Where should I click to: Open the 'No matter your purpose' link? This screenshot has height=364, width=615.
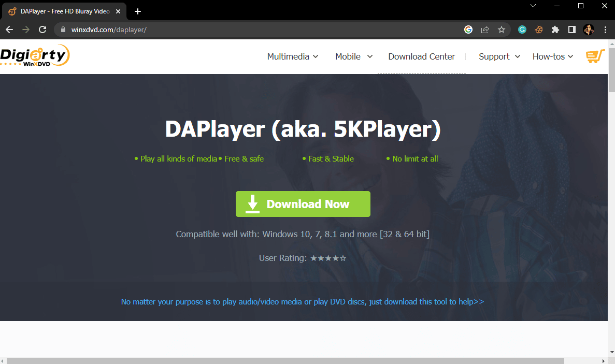303,302
